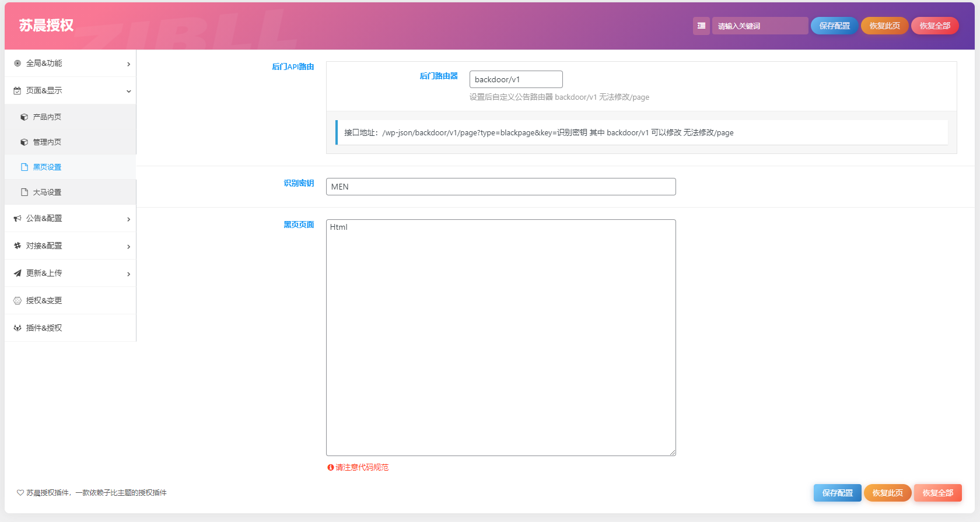Select the 大马设置 submenu item

coord(70,192)
